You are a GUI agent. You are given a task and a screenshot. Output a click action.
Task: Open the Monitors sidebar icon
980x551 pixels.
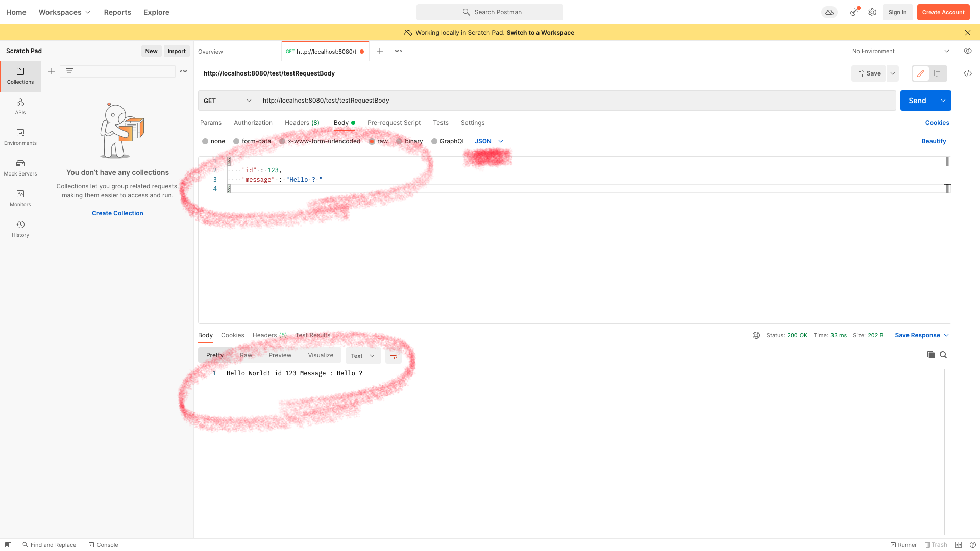coord(20,198)
